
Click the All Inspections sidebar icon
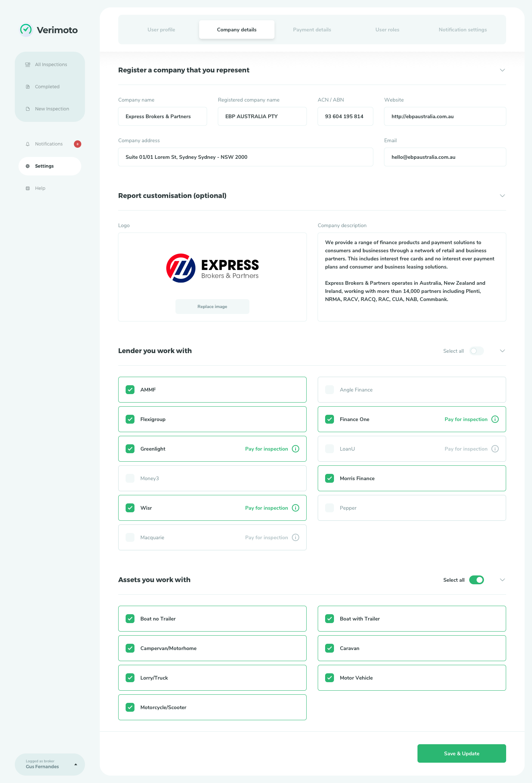[x=28, y=65]
